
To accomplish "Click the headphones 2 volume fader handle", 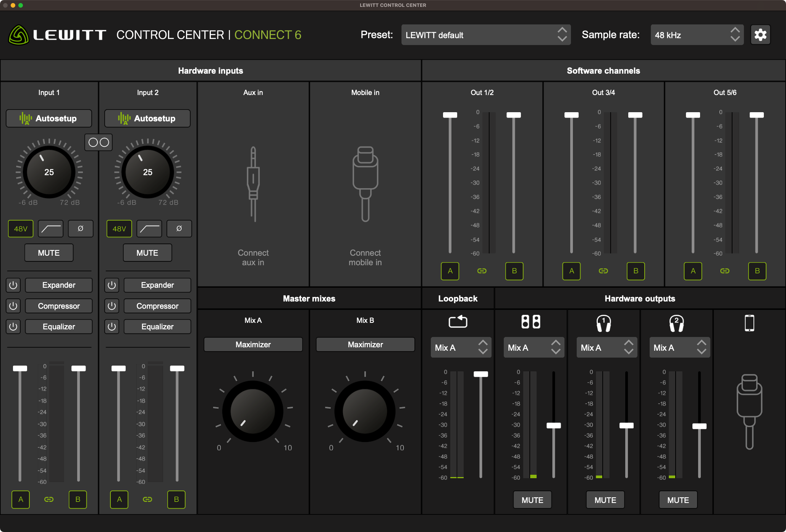I will (x=699, y=426).
